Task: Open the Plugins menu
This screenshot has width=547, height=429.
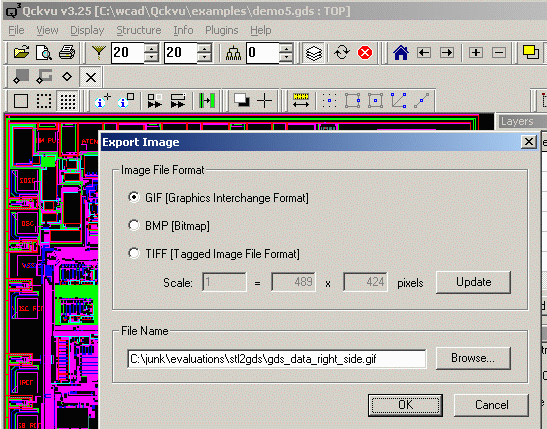Action: (222, 30)
